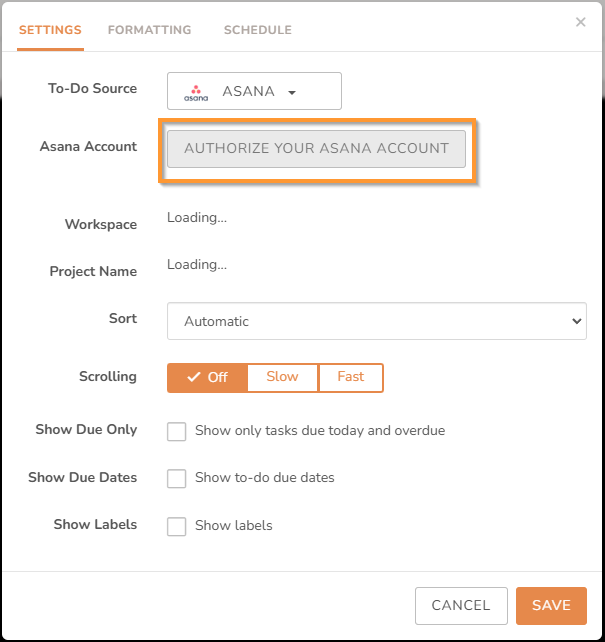Enable show to-do due dates checkbox
Screen dimensions: 605x642
pos(176,479)
